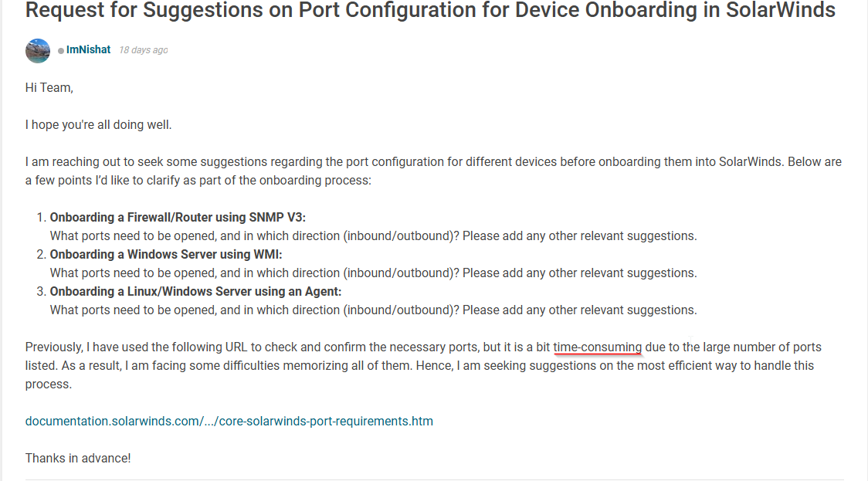Click the 'Thanks in advance!' closing line
The width and height of the screenshot is (868, 481).
(78, 459)
